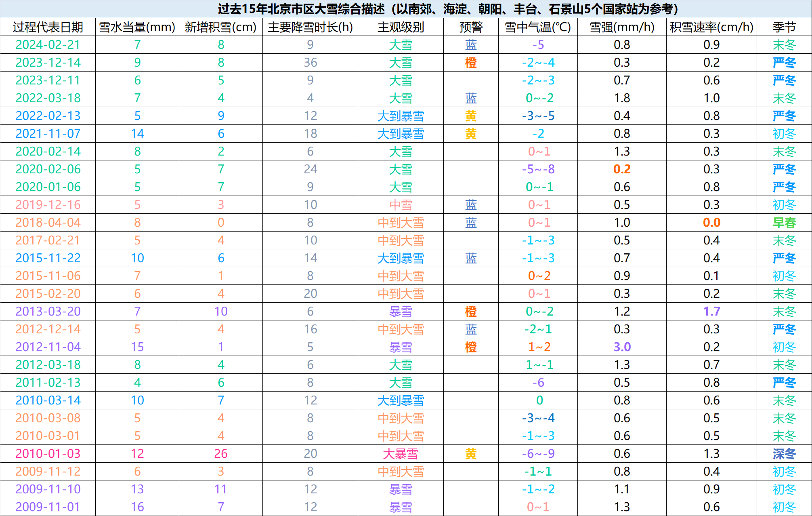
Task: Click the 16 snow water equivalent cell
Action: click(x=137, y=507)
